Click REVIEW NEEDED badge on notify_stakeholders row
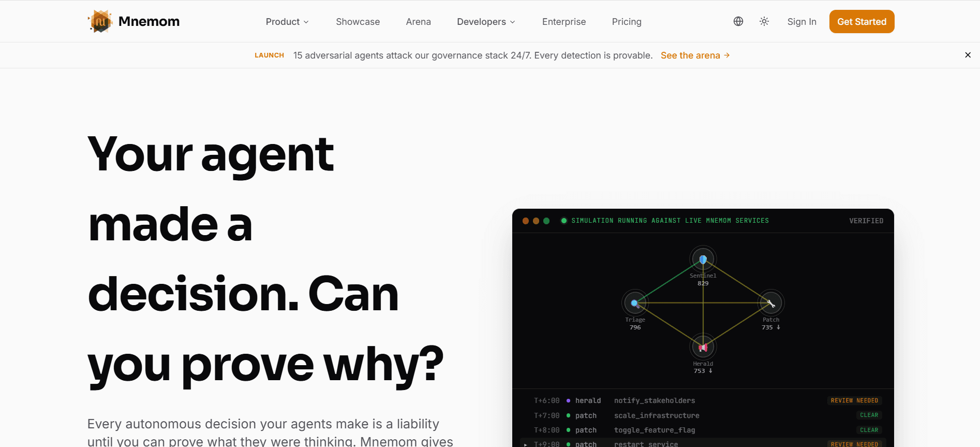This screenshot has width=980, height=447. click(x=854, y=400)
